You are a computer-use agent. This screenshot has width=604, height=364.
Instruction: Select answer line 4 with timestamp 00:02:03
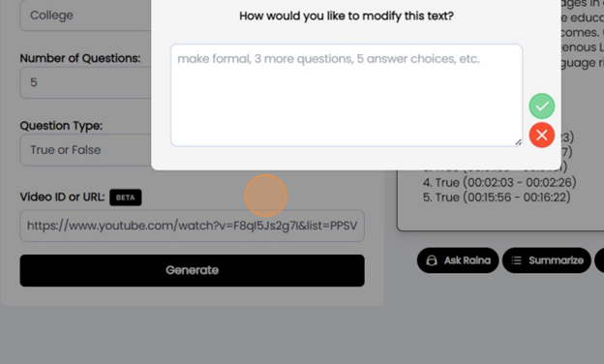[x=499, y=182]
